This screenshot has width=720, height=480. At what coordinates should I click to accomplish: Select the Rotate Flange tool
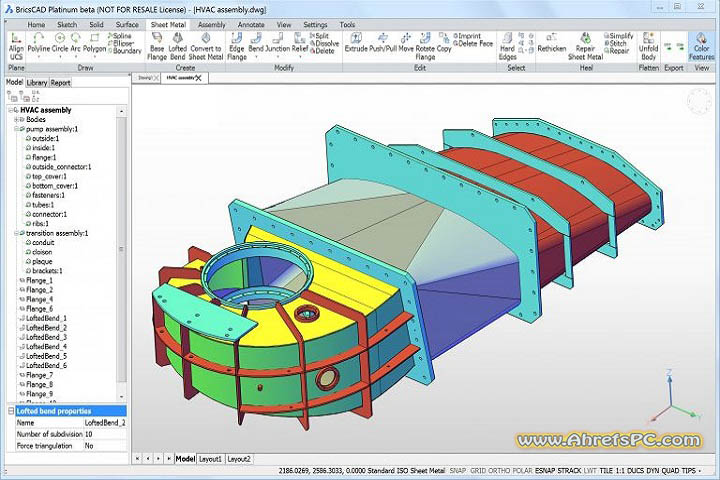click(425, 46)
